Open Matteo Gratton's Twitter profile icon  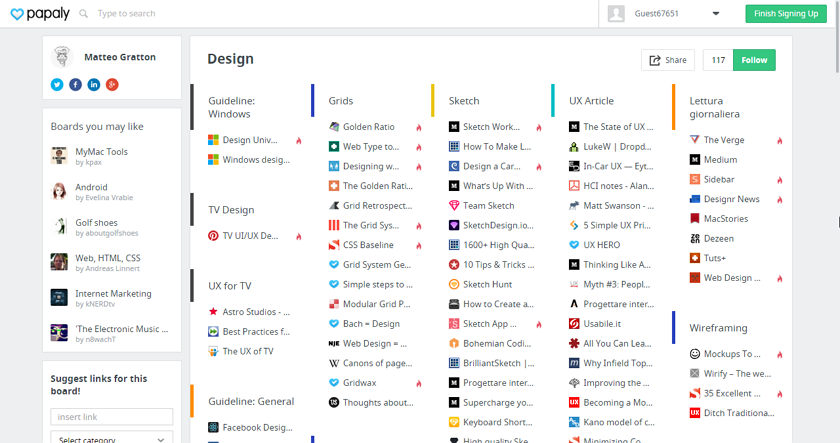coord(57,85)
